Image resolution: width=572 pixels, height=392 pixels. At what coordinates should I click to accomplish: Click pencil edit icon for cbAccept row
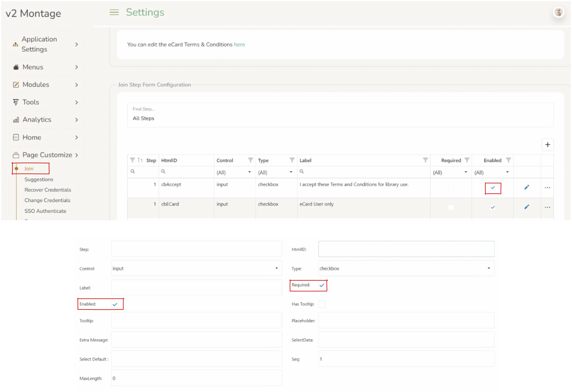526,187
